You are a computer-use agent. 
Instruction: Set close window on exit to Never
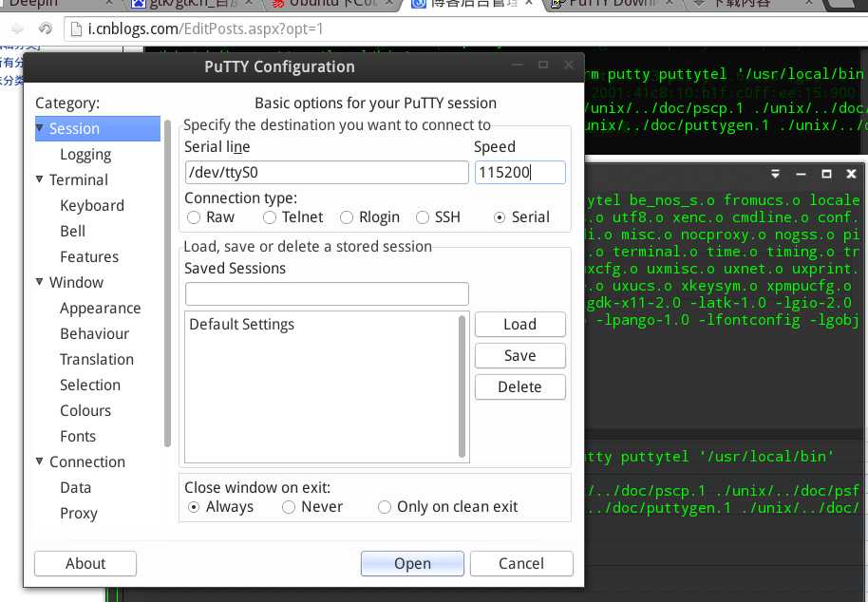pos(289,507)
